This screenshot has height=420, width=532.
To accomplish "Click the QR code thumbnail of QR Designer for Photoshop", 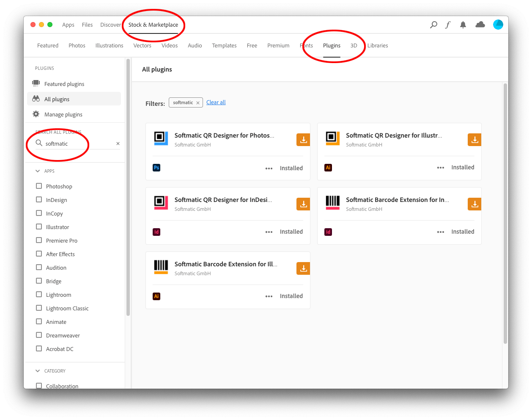I will tap(161, 138).
